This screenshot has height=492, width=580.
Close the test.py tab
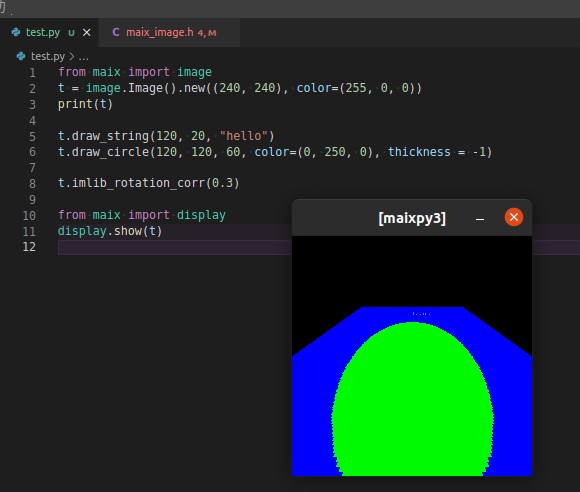(x=87, y=33)
